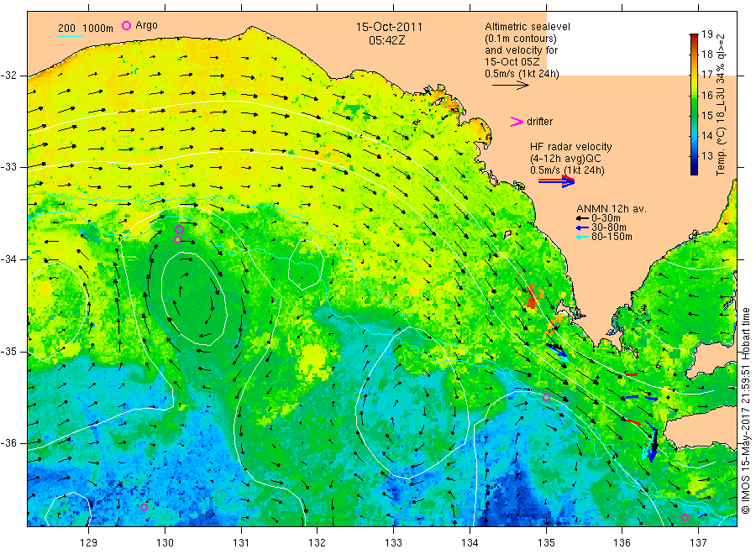Click longitude axis label '131'
The height and width of the screenshot is (554, 756).
coord(241,543)
